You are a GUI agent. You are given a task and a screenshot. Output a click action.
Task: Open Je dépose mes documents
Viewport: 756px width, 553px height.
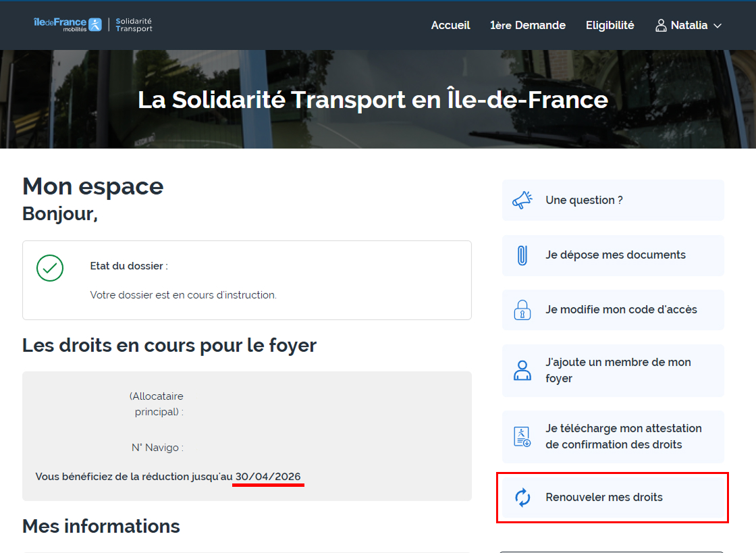[615, 255]
